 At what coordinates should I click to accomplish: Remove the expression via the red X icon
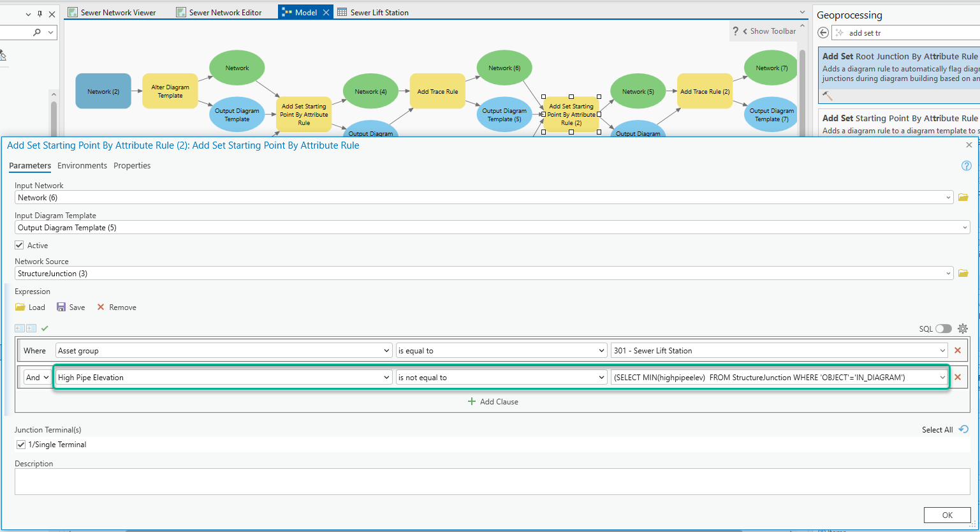click(x=101, y=307)
